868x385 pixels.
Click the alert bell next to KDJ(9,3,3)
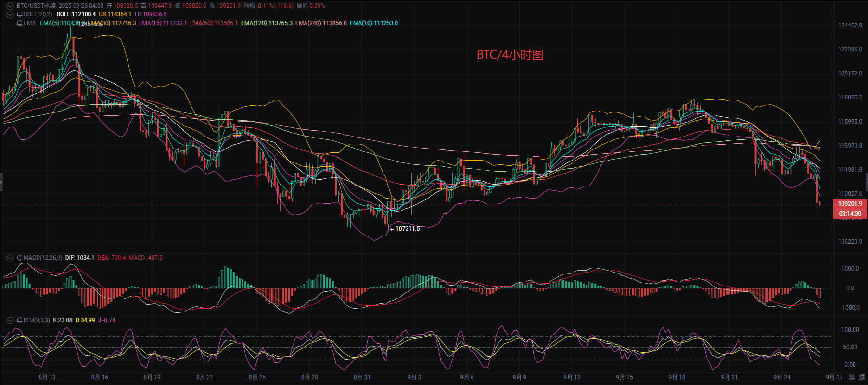click(x=20, y=320)
